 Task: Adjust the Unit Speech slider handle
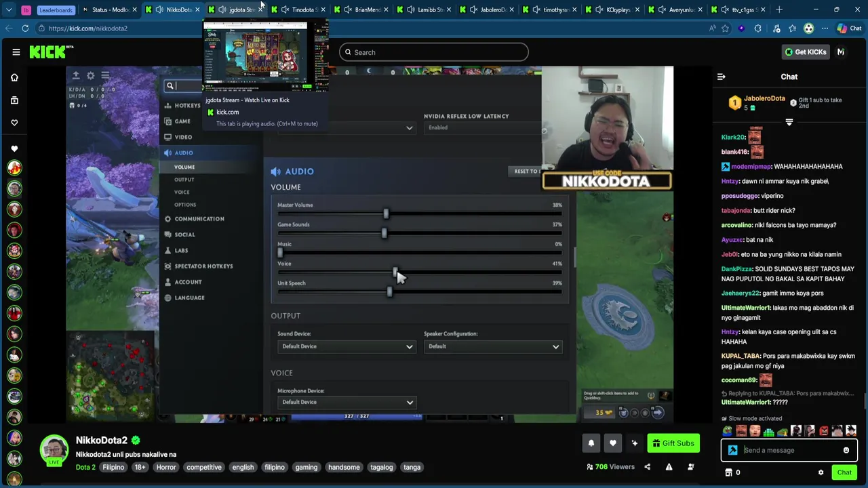coord(389,292)
